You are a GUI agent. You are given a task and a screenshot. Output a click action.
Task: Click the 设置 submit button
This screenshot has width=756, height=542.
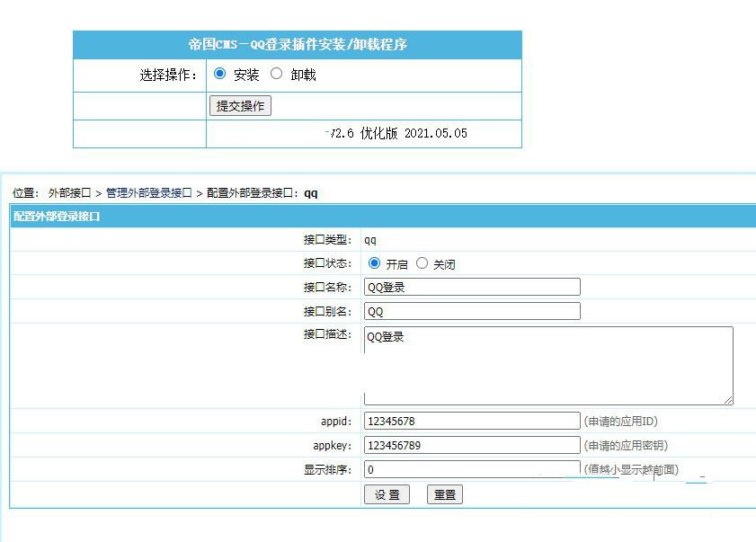coord(387,494)
